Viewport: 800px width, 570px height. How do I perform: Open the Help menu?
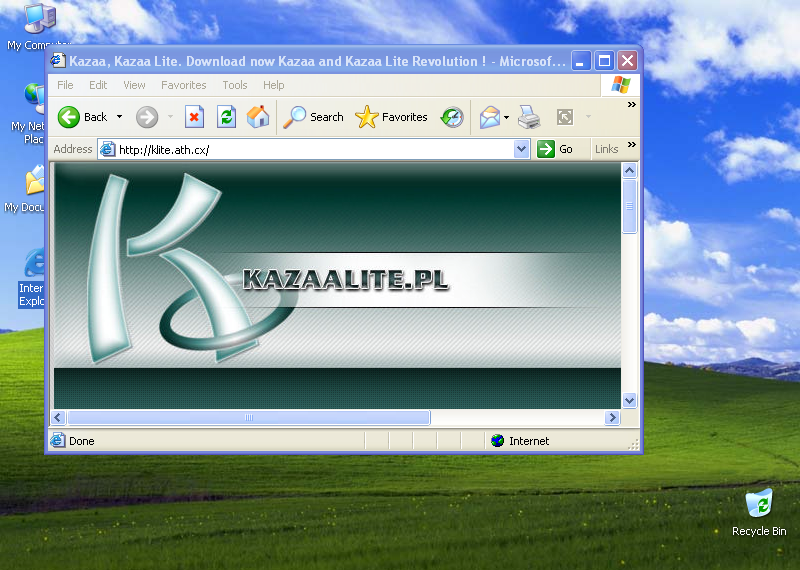coord(273,85)
